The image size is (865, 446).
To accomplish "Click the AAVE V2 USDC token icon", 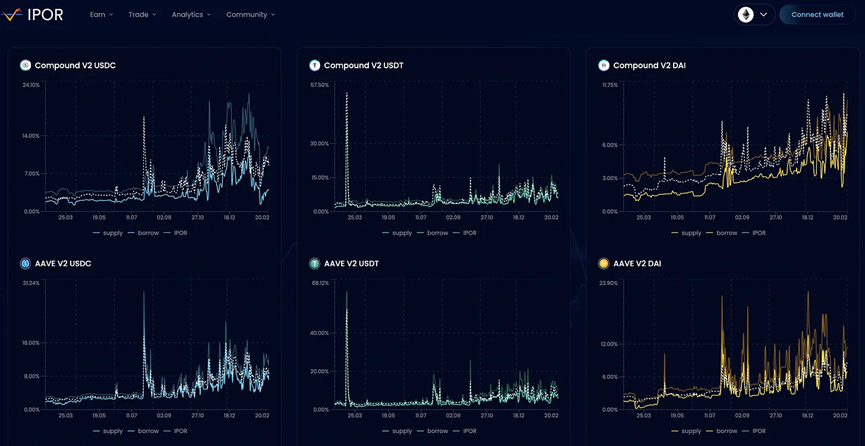I will [x=26, y=264].
